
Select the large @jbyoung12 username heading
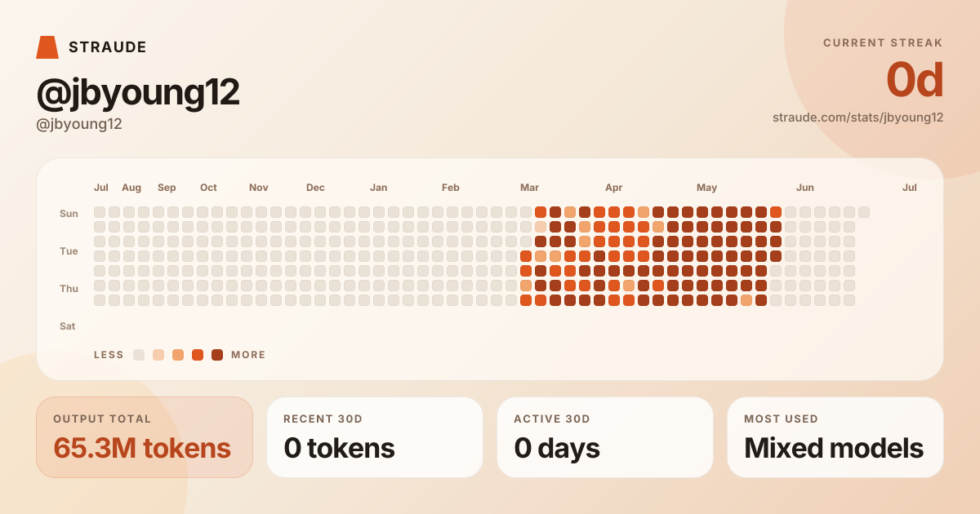click(138, 93)
